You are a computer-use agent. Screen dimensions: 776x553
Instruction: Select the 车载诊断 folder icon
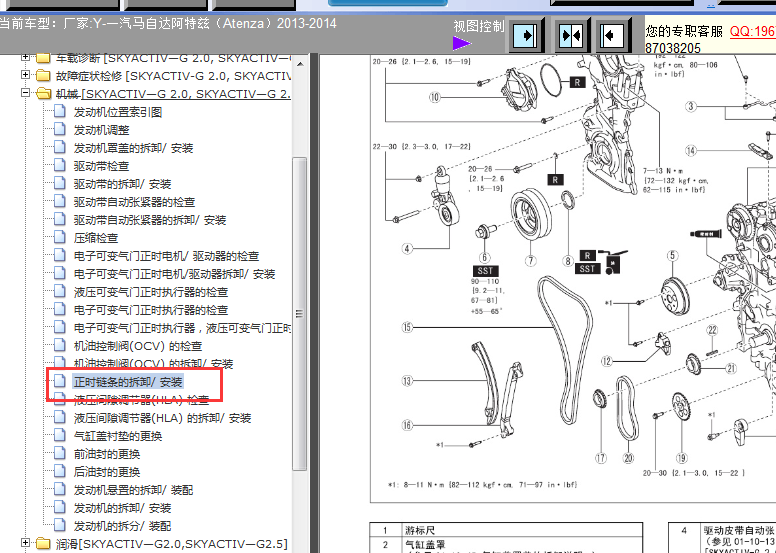[x=44, y=58]
